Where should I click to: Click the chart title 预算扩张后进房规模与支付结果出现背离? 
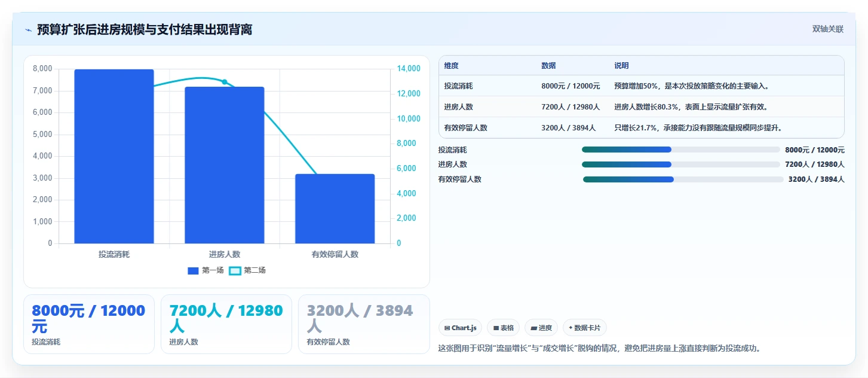point(145,29)
